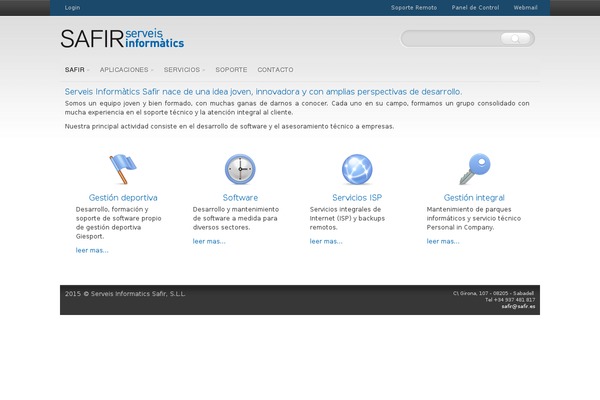Click the globe Servicios ISP icon
This screenshot has height=400, width=600.
pos(357,169)
